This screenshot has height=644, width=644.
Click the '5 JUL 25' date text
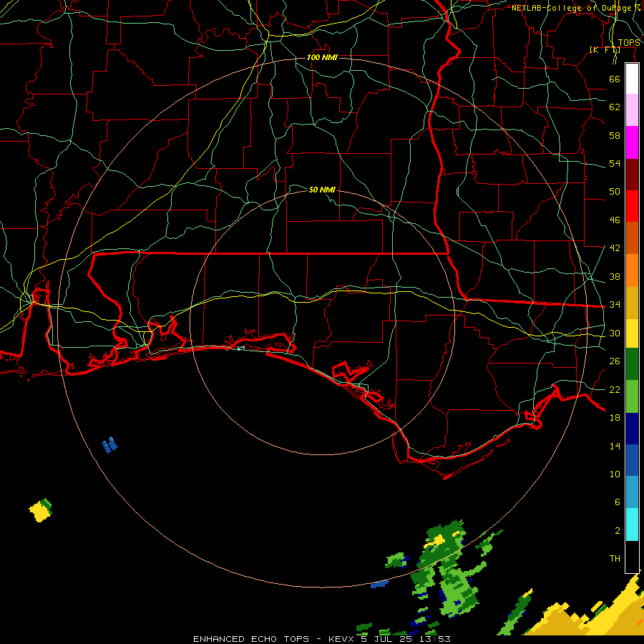click(386, 639)
